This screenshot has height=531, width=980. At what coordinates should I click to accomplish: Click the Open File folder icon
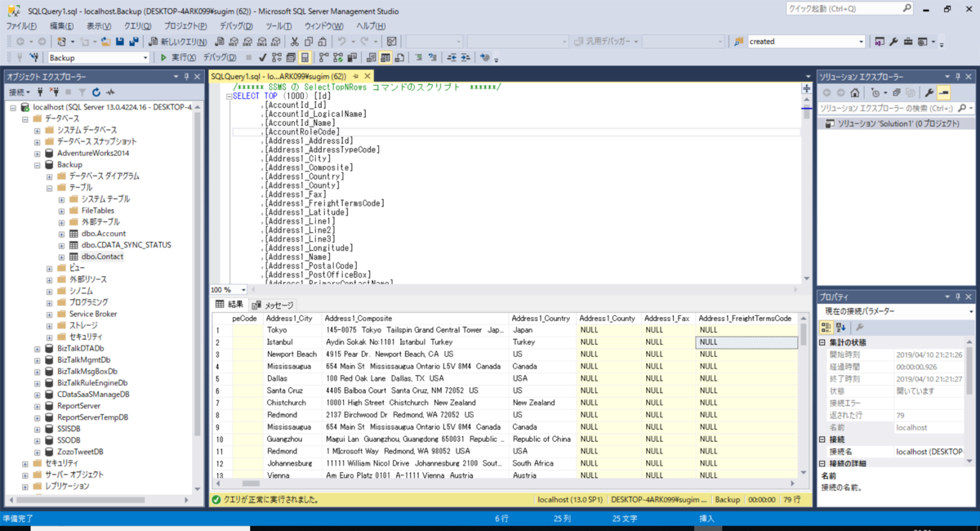pyautogui.click(x=105, y=42)
